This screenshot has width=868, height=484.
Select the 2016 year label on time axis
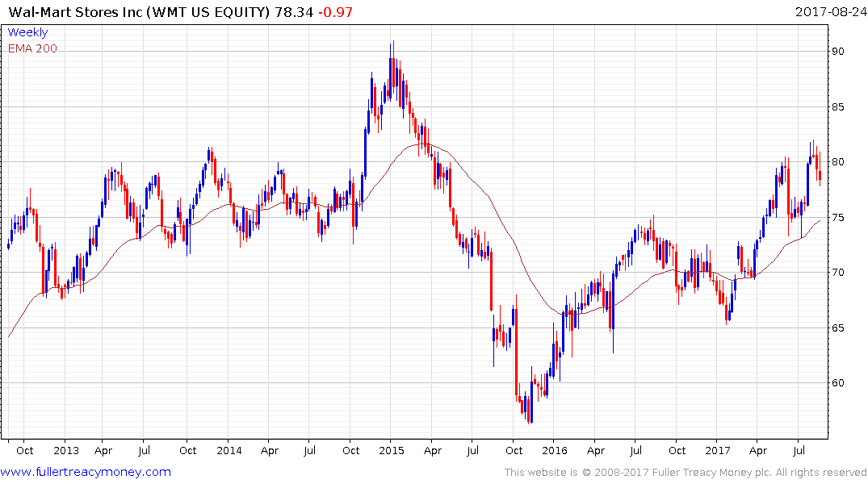click(555, 450)
